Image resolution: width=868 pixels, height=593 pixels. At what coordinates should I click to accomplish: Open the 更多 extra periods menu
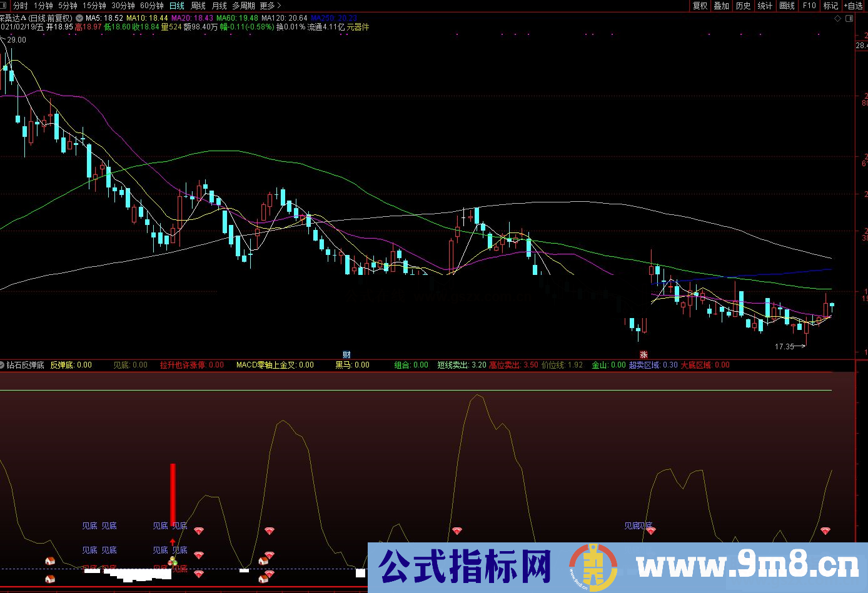point(268,6)
